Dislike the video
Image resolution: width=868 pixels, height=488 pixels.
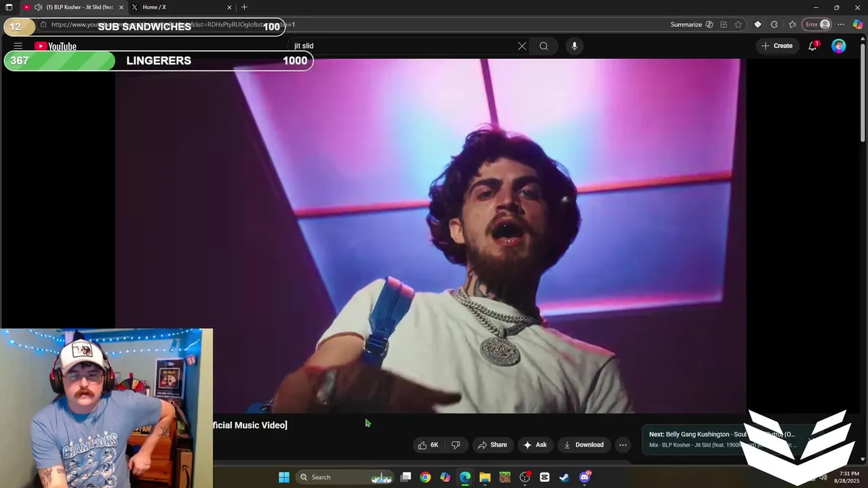point(456,445)
